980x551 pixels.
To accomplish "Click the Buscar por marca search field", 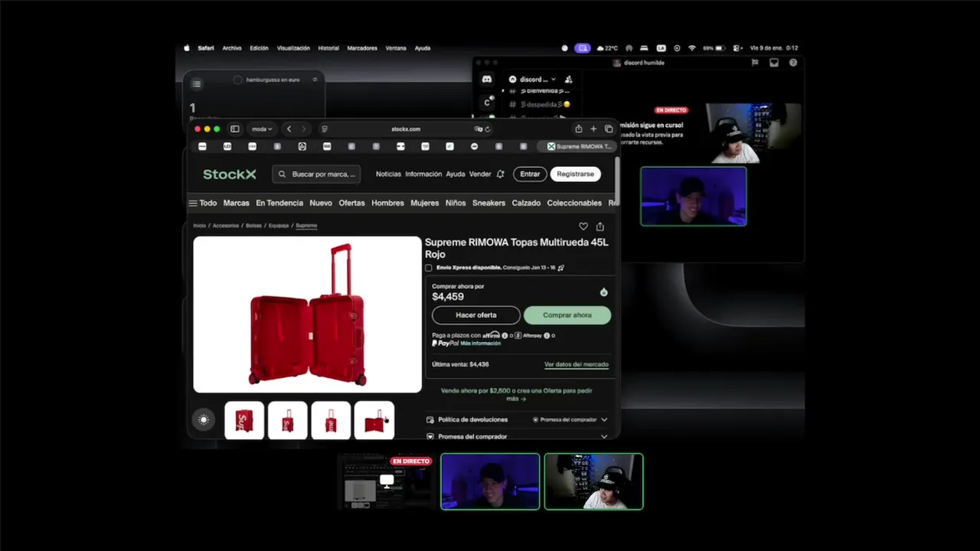I will pos(317,174).
